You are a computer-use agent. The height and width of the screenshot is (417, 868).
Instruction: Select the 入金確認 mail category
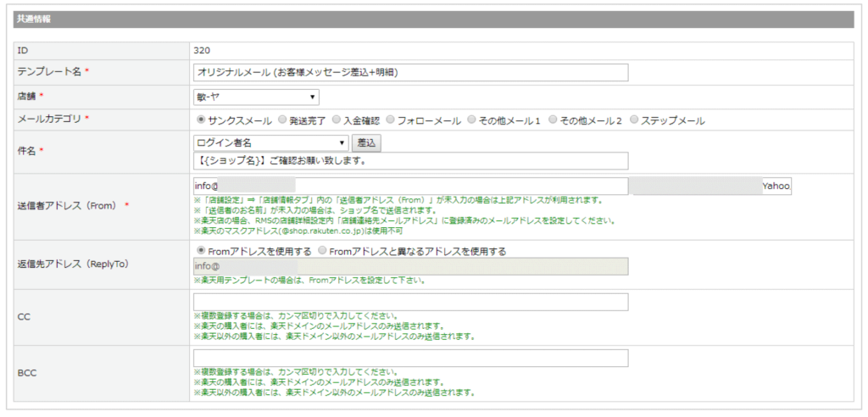(337, 120)
